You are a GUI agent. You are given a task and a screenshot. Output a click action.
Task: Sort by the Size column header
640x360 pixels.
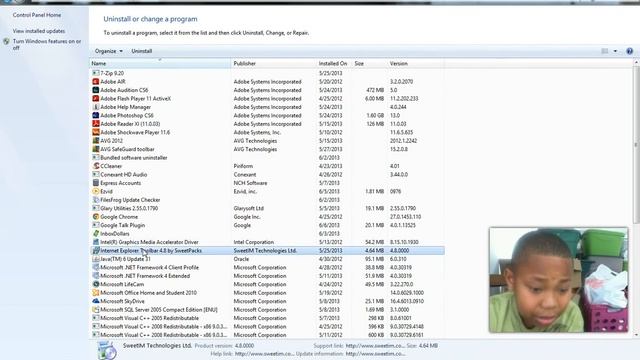370,64
